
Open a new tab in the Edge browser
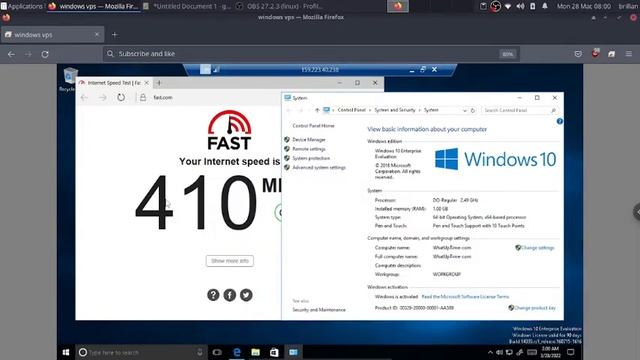click(159, 83)
